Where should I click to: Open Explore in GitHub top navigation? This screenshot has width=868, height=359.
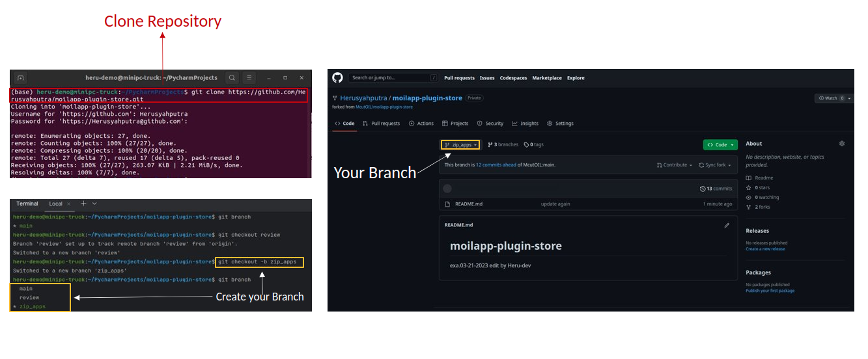576,78
